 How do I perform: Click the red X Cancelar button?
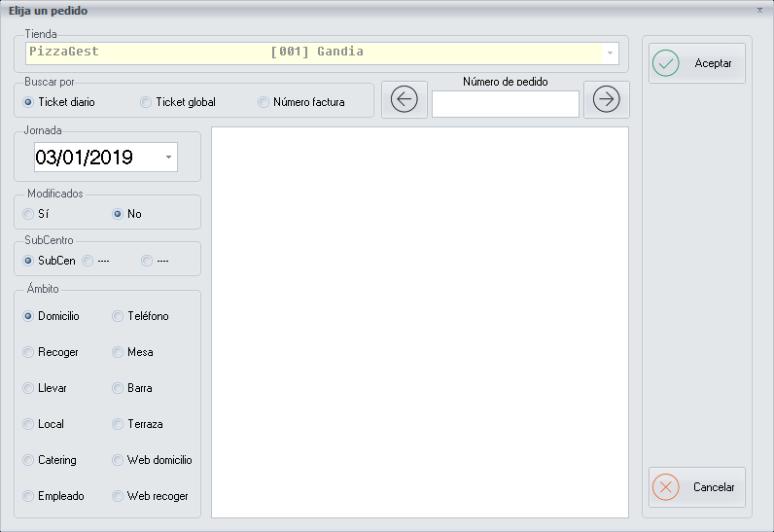696,487
